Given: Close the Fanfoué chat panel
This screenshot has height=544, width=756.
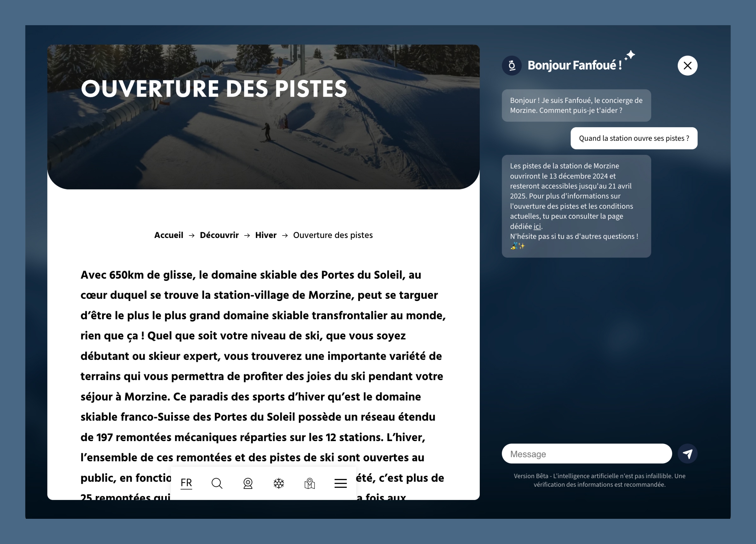Looking at the screenshot, I should coord(687,65).
